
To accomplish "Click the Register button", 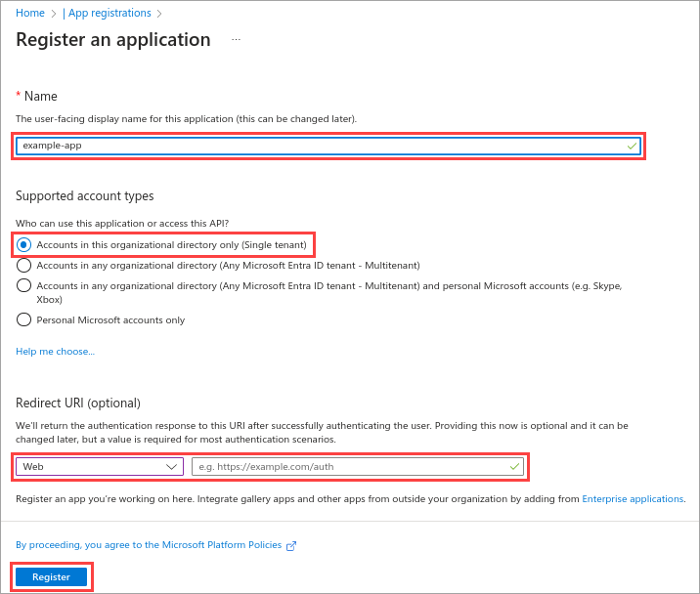I will click(52, 577).
